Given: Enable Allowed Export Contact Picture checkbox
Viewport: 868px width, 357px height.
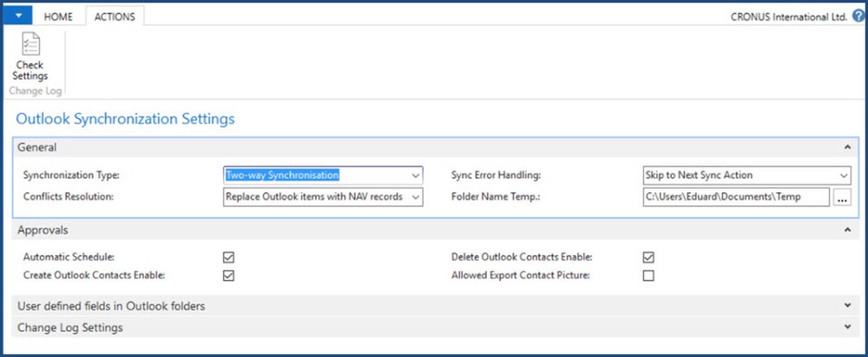Looking at the screenshot, I should pyautogui.click(x=649, y=276).
